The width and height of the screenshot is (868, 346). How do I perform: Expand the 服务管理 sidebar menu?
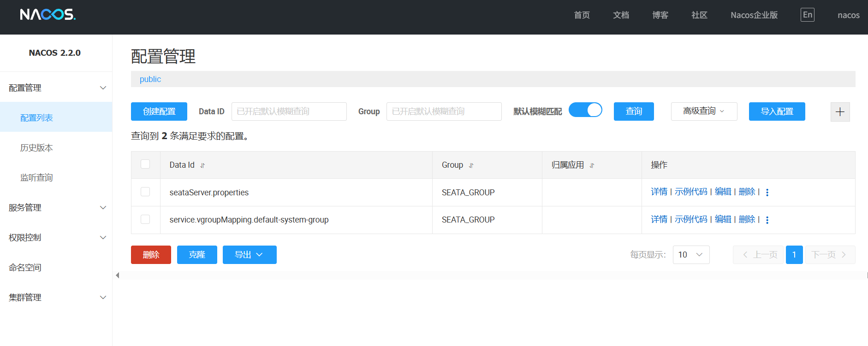[x=56, y=207]
